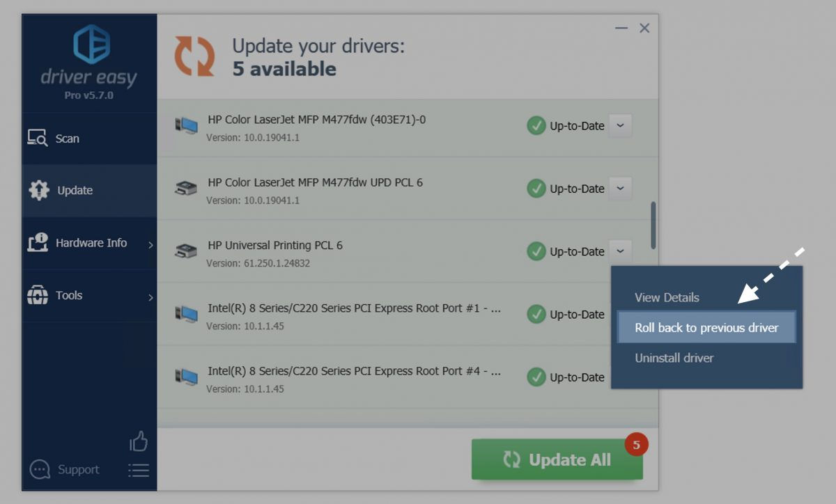Expand options for HP Universal Printing PCL 6

(619, 251)
